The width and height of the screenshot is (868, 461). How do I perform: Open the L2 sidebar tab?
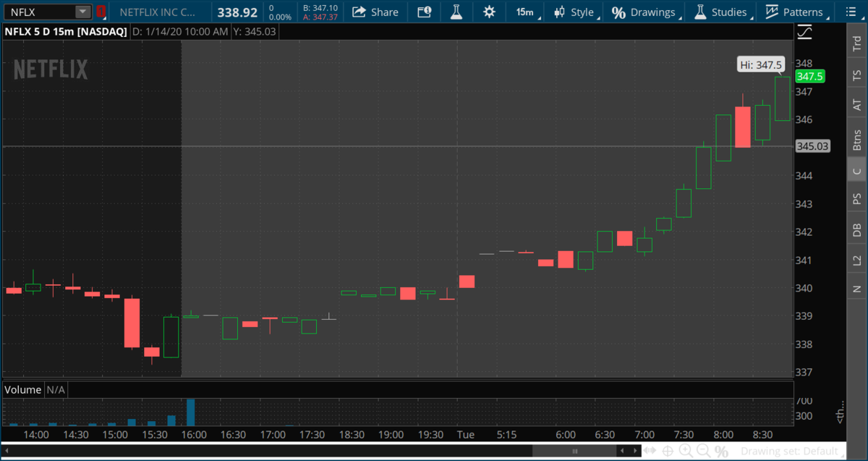tap(857, 260)
